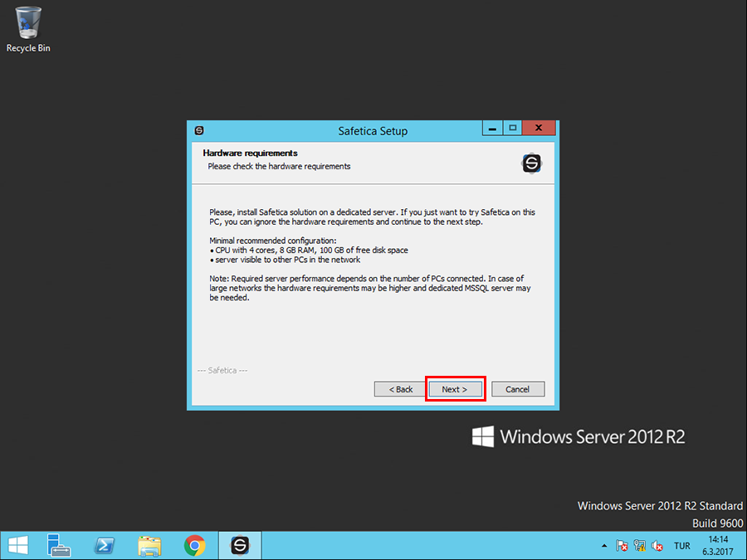Viewport: 747px width, 560px height.
Task: Open the Recycle Bin desktop icon
Action: 28,30
